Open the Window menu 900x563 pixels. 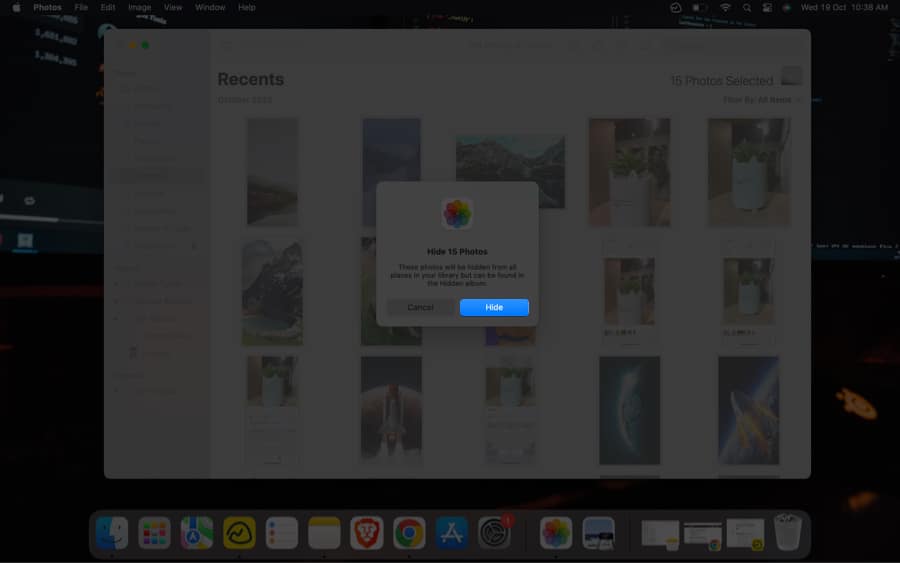[210, 7]
